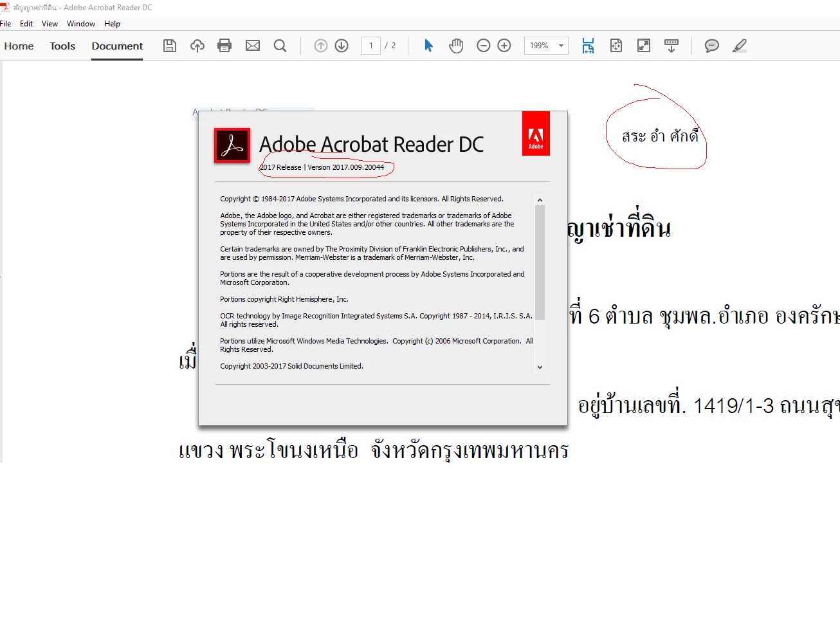Open the File menu
This screenshot has width=840, height=642.
click(x=6, y=24)
